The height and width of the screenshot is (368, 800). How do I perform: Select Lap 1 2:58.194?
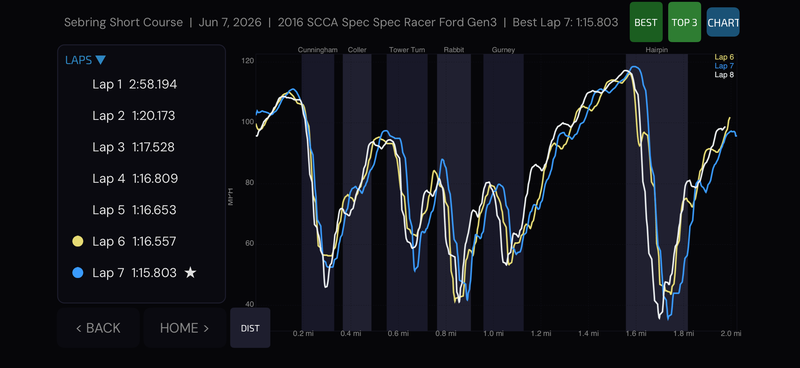(x=135, y=84)
